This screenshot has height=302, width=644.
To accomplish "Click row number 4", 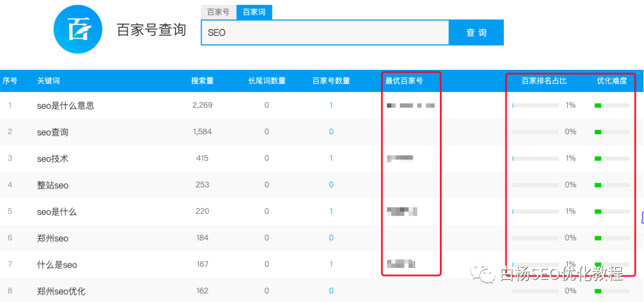I will click(10, 184).
